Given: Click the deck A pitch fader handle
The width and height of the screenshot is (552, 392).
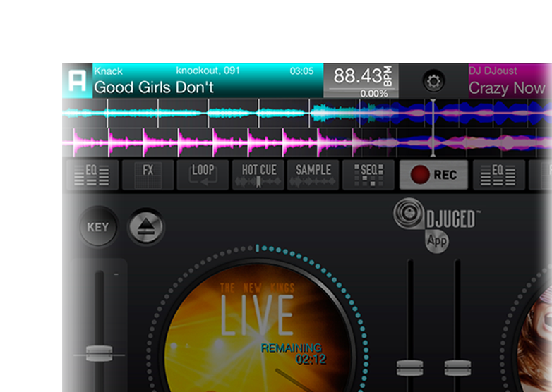Looking at the screenshot, I should 99,352.
